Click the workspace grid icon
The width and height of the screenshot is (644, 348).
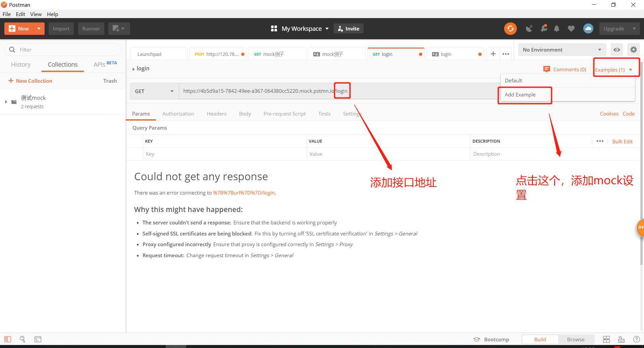click(274, 28)
